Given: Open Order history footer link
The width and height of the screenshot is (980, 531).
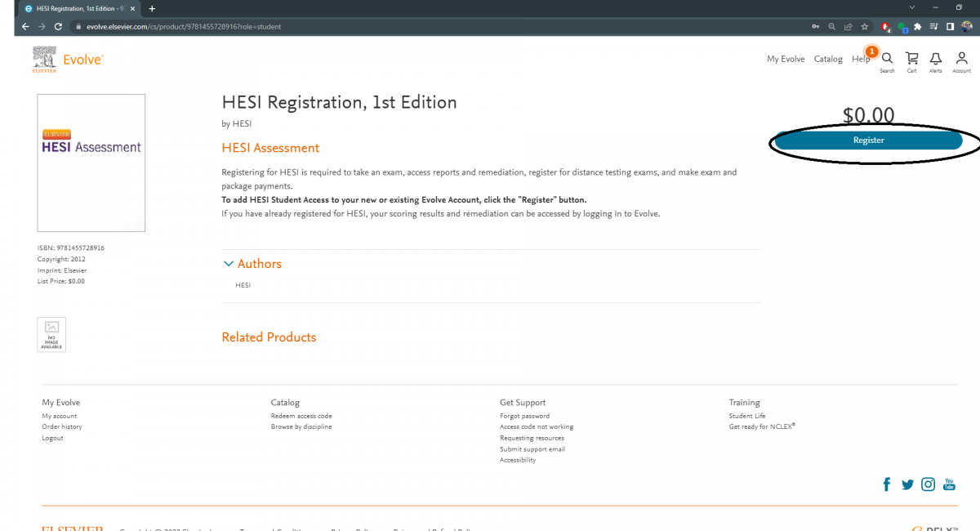Looking at the screenshot, I should coord(62,426).
